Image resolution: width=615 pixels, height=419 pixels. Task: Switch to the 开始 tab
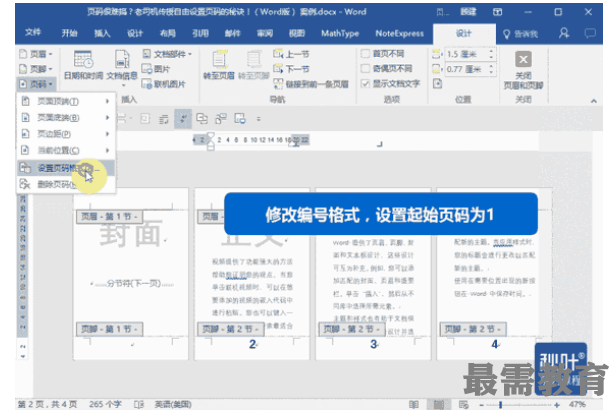69,33
